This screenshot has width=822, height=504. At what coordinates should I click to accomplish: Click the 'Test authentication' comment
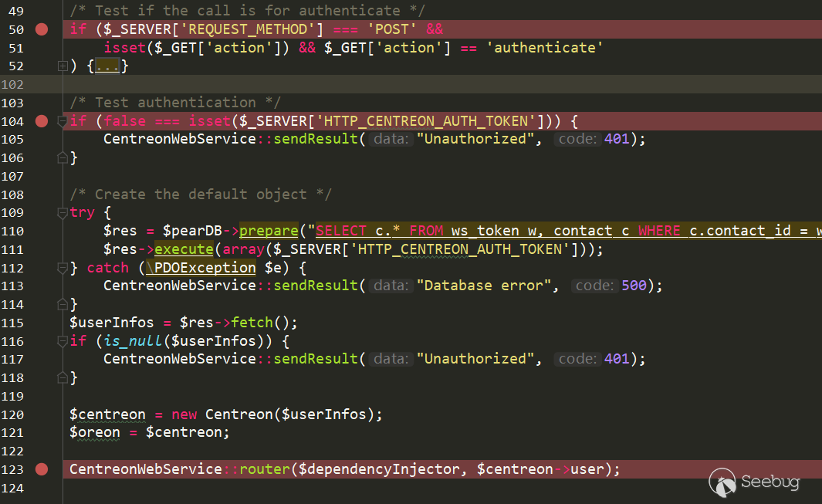pyautogui.click(x=175, y=103)
